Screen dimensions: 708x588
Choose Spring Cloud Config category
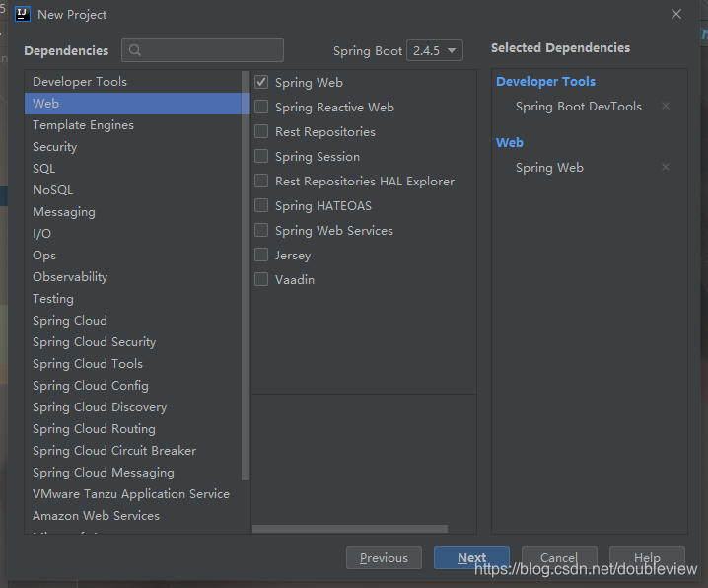133,385
